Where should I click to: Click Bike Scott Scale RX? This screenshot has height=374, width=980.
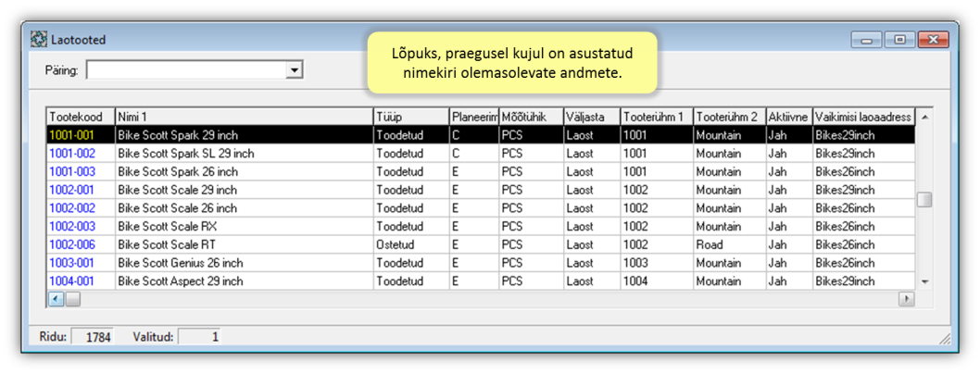[x=167, y=226]
